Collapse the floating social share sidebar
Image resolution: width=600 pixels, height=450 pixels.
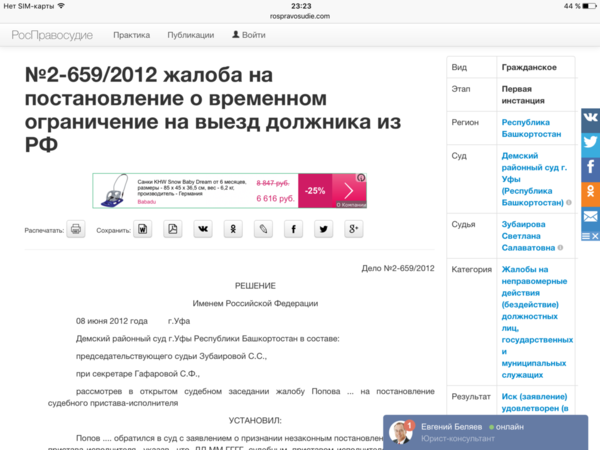590,236
